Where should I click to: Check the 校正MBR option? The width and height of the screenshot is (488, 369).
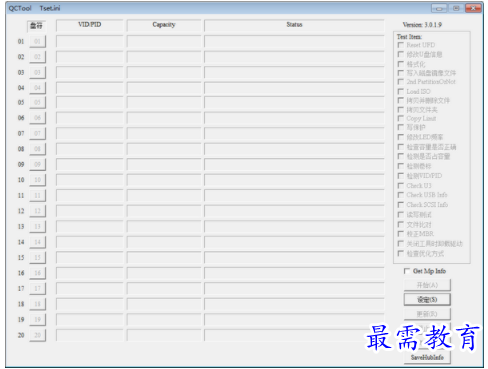[401, 234]
